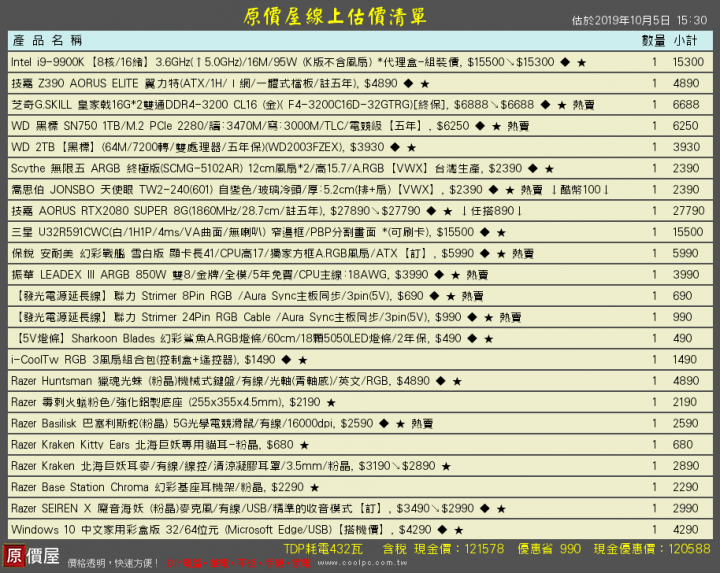Click the diamond icon in U32R591CWC monitor row
The width and height of the screenshot is (720, 573).
(484, 232)
